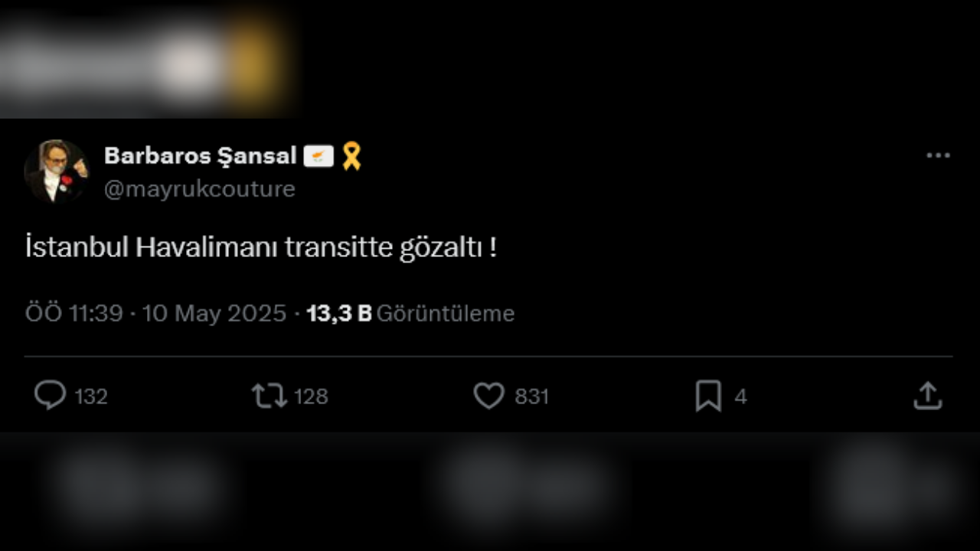
Task: Click the Cyprus flag emoji beside the name
Action: click(x=320, y=155)
